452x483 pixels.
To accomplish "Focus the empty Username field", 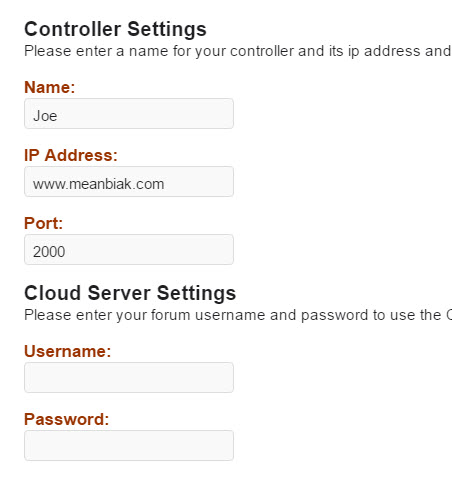I will 129,378.
